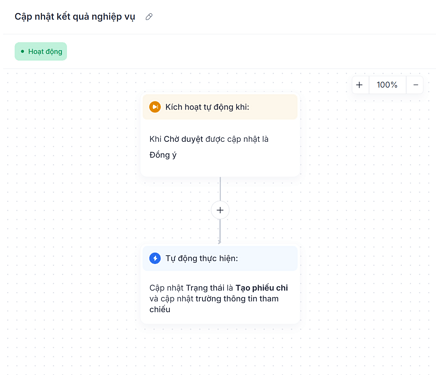Click the workflow title Cập nhật kết quả nghiệp vụ
Screen dimensions: 436x375
75,17
